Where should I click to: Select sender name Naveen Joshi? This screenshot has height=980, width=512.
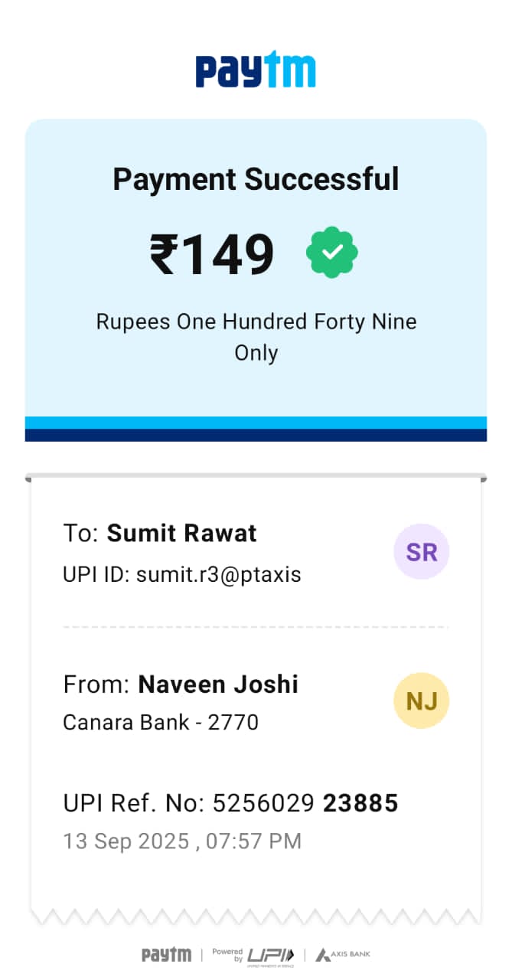pyautogui.click(x=218, y=684)
